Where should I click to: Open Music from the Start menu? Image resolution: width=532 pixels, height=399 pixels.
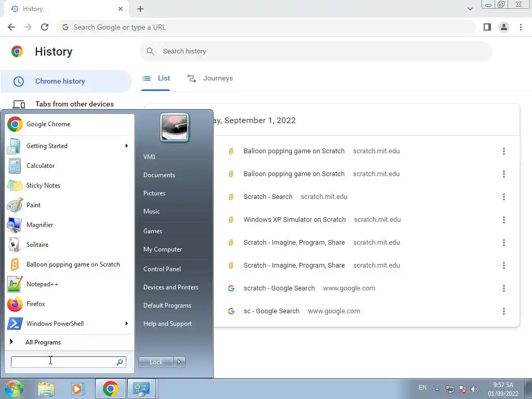[152, 211]
